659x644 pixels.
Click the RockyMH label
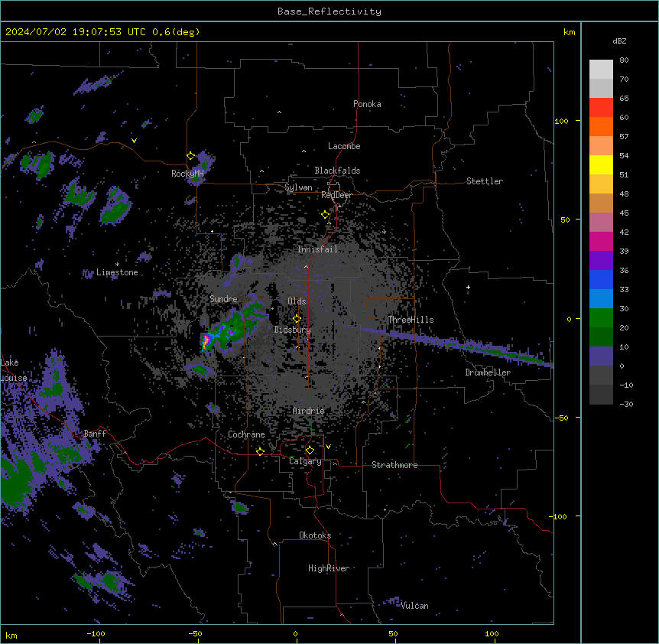(187, 174)
